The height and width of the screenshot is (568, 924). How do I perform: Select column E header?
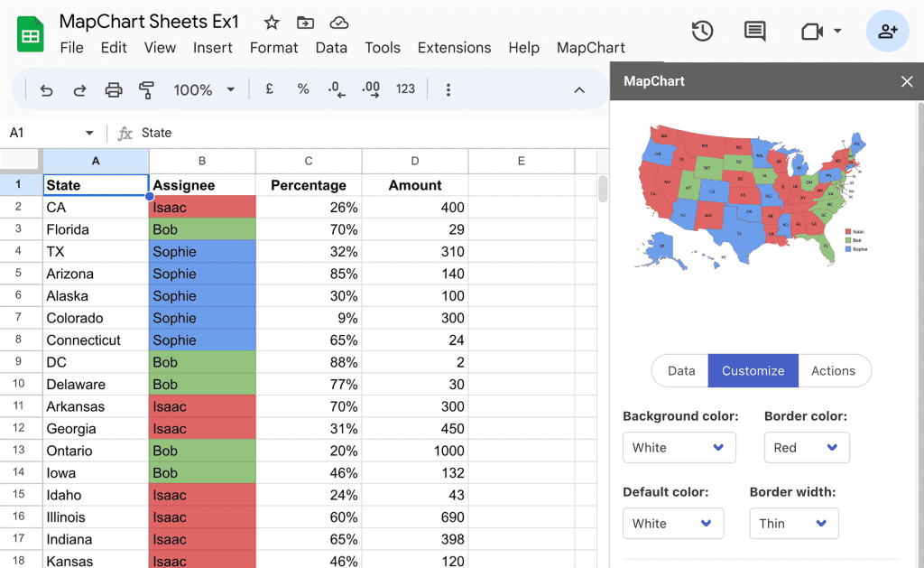(521, 161)
